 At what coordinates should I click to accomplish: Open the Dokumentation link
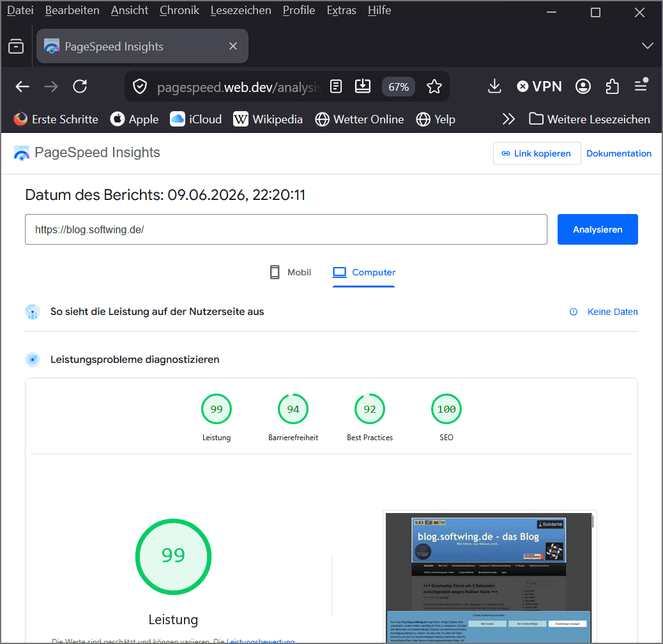point(618,153)
